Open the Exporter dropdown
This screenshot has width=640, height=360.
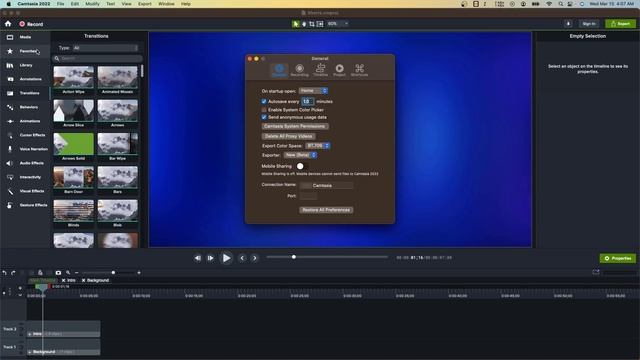(x=300, y=155)
